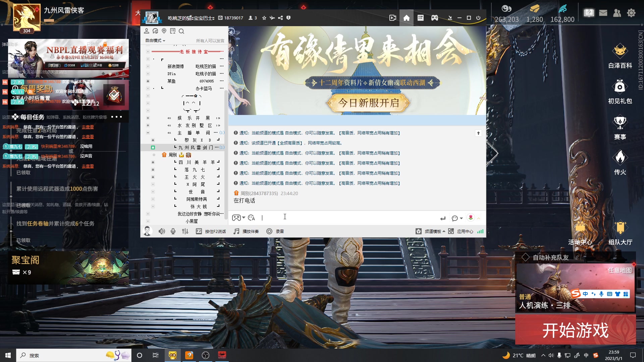The image size is (644, 362).
Task: Send message with enter arrow icon
Action: point(443,218)
